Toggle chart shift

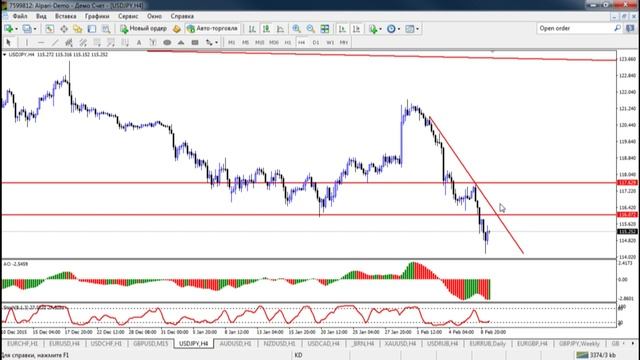[x=356, y=29]
